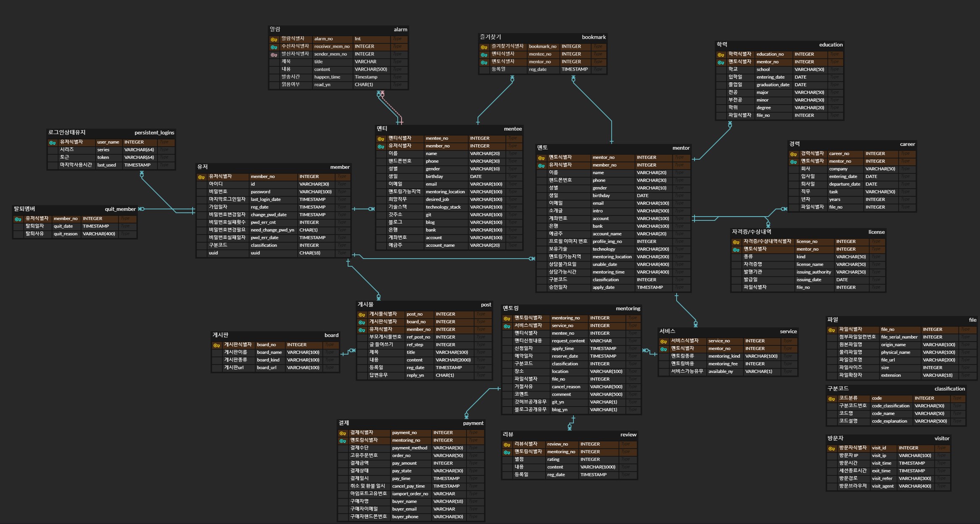
Task: Click the file_serial_number column in file table
Action: pos(899,337)
